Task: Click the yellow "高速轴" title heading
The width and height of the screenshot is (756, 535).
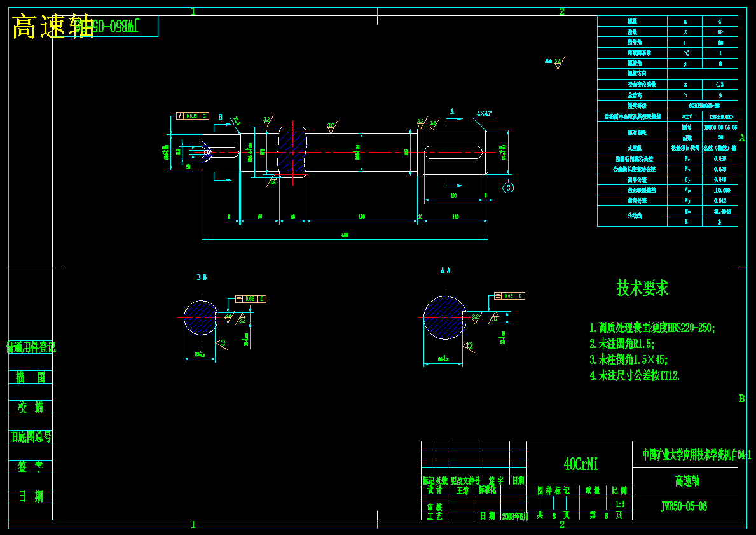Action: pos(53,26)
